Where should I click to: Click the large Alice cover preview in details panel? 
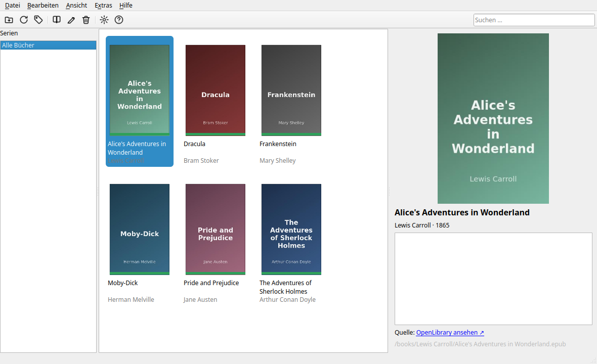493,118
